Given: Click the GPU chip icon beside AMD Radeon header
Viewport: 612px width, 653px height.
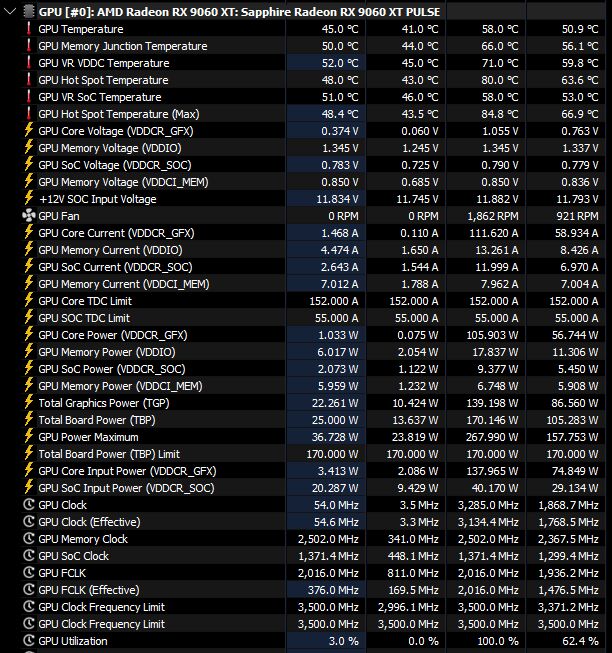Looking at the screenshot, I should click(x=28, y=12).
